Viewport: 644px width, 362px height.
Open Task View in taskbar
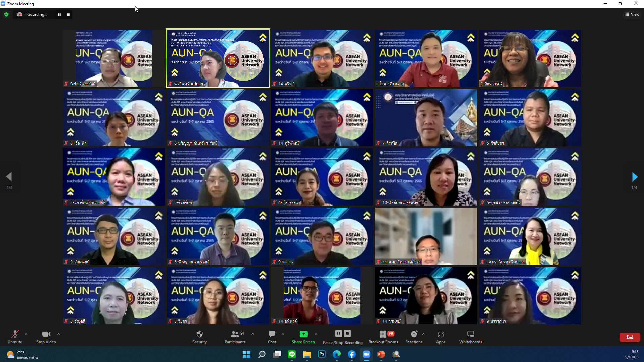[277, 354]
